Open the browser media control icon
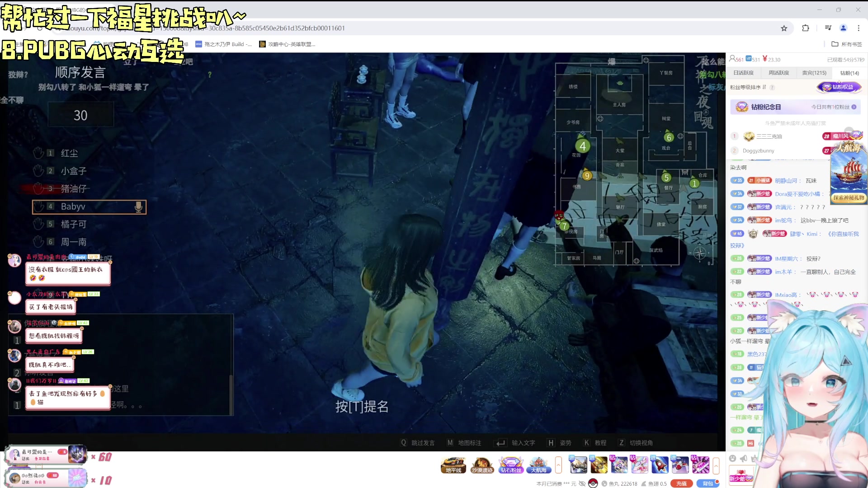The height and width of the screenshot is (488, 868). (x=828, y=28)
